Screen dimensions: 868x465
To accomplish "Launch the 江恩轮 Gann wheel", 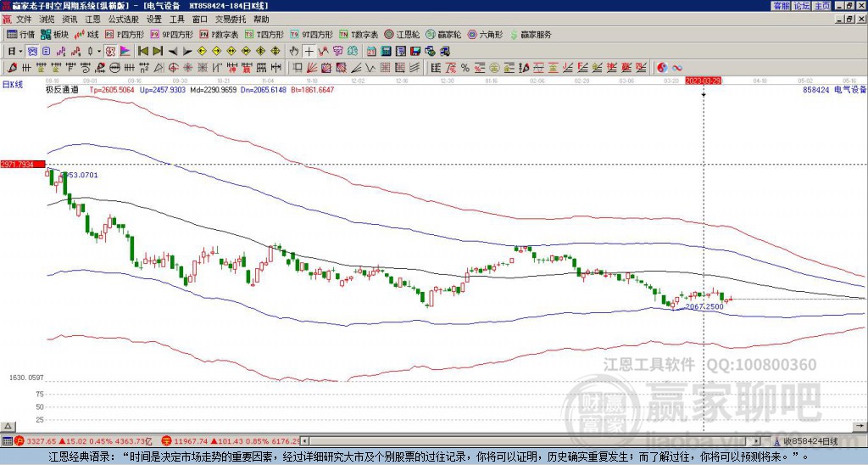I will click(x=403, y=34).
